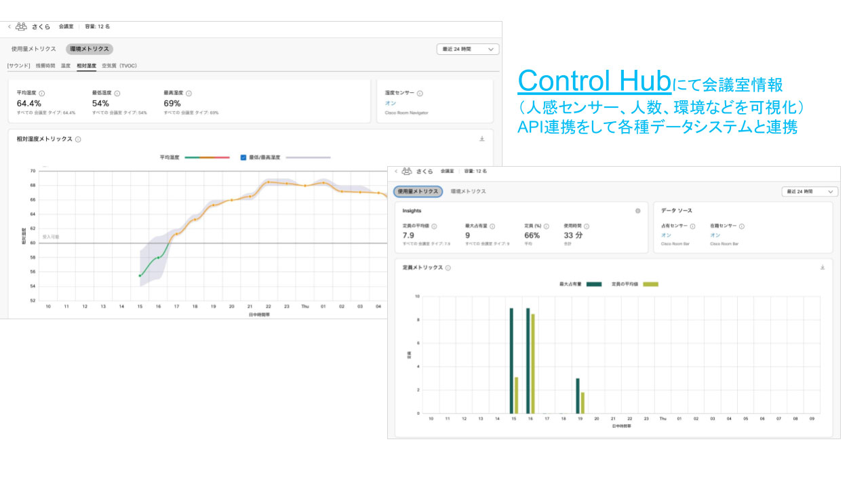
Task: Click the room icon beside さくら in usage window
Action: [x=407, y=171]
